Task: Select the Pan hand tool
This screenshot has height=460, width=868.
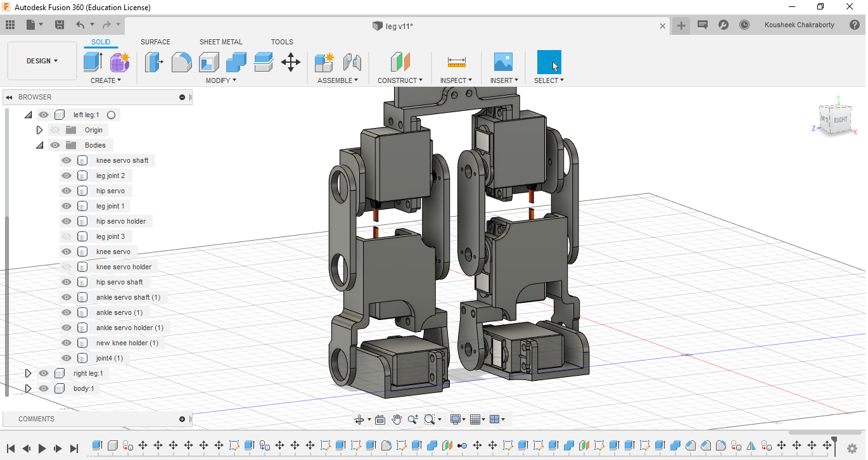Action: pos(397,419)
